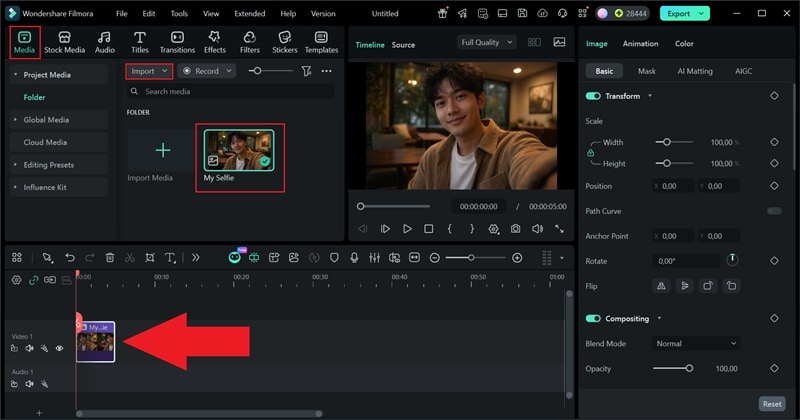Open the Stickers panel

coord(285,42)
